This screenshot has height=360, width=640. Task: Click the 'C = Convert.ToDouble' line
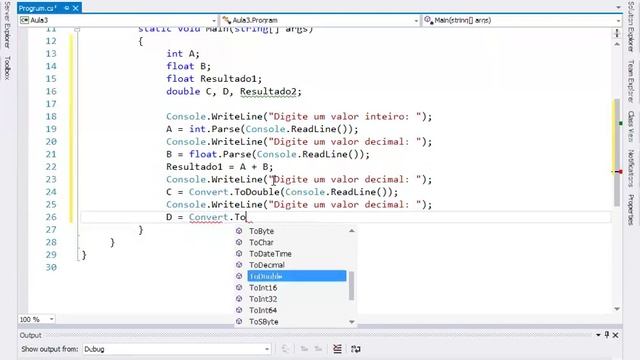[x=282, y=192]
